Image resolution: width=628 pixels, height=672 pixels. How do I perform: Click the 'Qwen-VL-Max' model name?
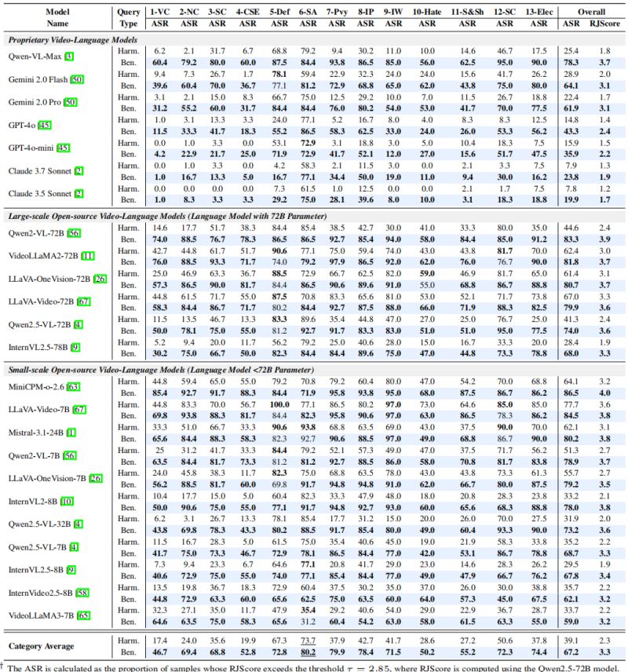[35, 57]
